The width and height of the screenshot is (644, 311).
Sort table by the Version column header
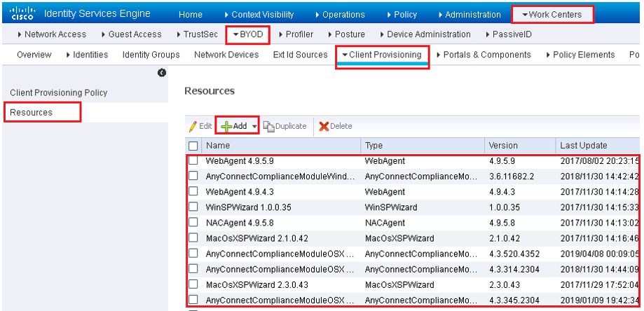503,146
